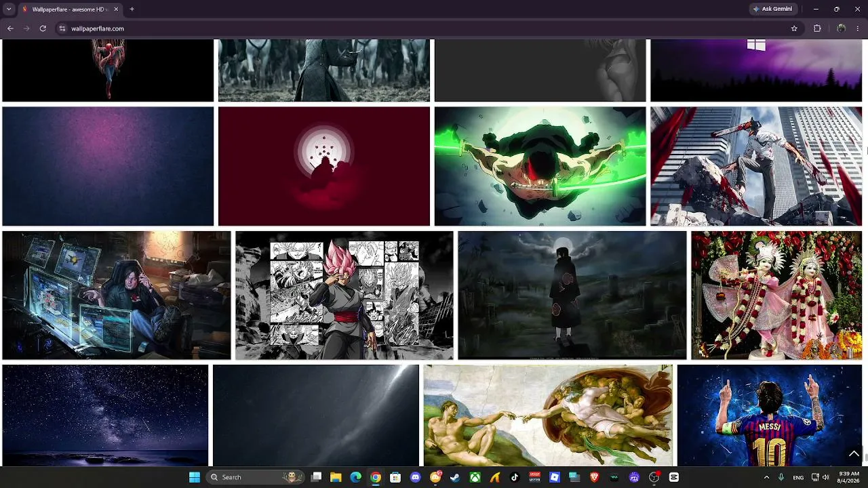Open the Windows Start menu

point(195,477)
